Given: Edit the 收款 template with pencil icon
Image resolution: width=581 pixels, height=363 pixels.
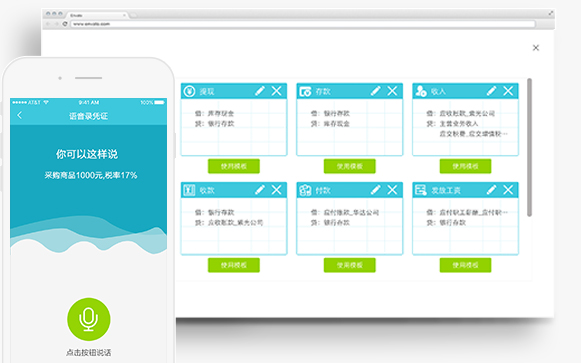Looking at the screenshot, I should coord(260,190).
